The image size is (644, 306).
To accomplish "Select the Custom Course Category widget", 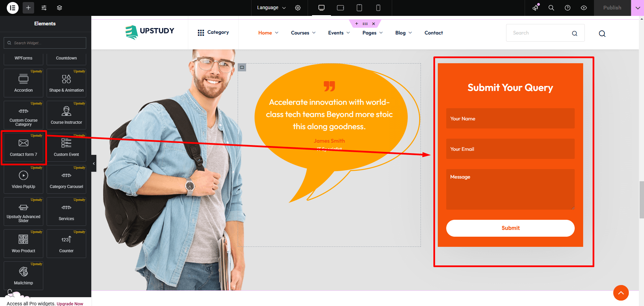I will 23,115.
